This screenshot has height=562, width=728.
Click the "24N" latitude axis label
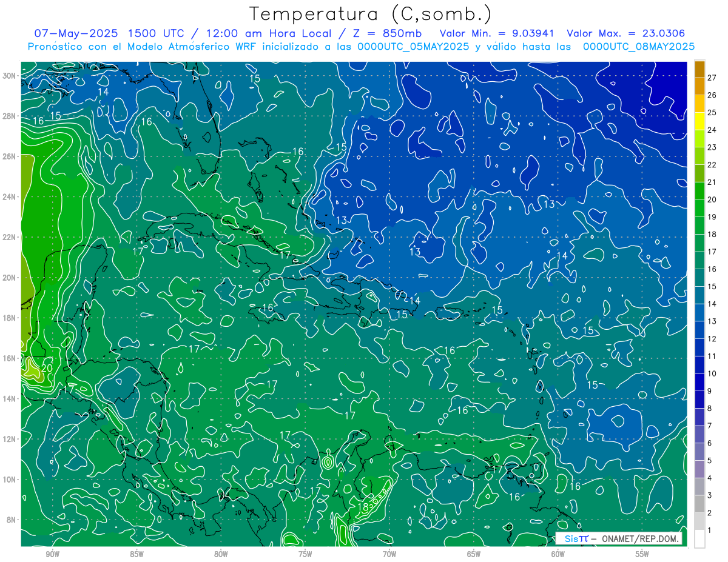click(x=10, y=197)
